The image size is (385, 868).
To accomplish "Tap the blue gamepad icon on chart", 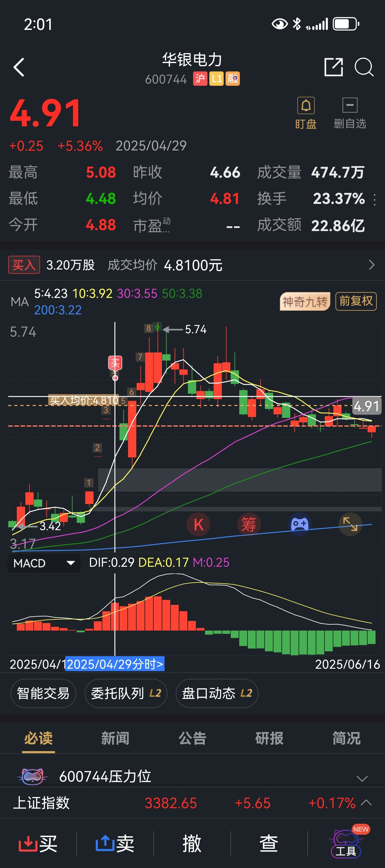I will tap(300, 525).
